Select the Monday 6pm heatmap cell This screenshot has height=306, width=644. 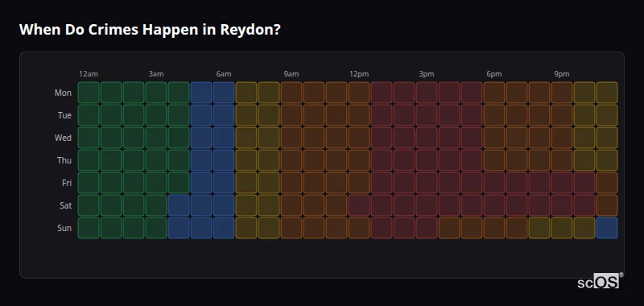[494, 93]
